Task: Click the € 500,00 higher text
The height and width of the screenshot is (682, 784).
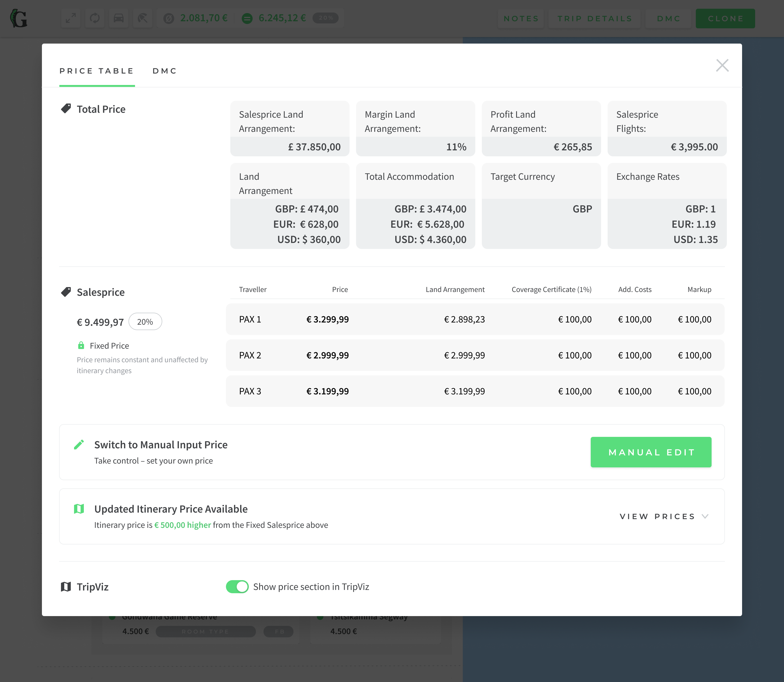Action: (x=183, y=525)
